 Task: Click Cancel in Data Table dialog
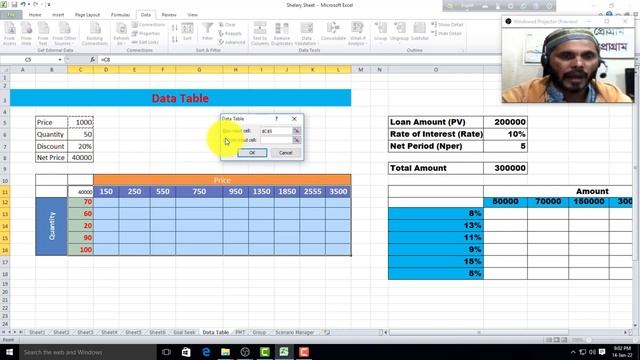coord(285,153)
